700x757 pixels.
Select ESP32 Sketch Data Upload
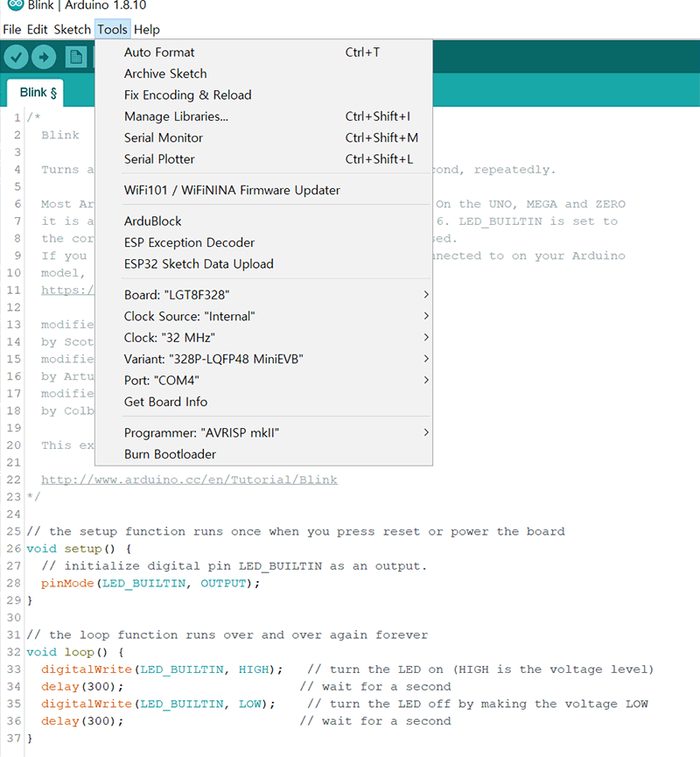[x=263, y=263]
